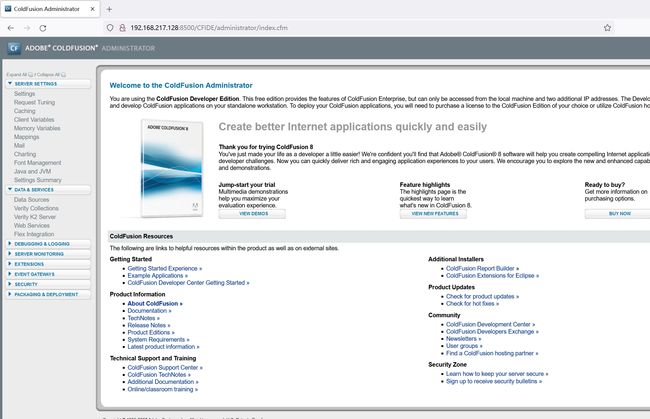650x419 pixels.
Task: Open Settings under Server Settings
Action: tap(24, 94)
